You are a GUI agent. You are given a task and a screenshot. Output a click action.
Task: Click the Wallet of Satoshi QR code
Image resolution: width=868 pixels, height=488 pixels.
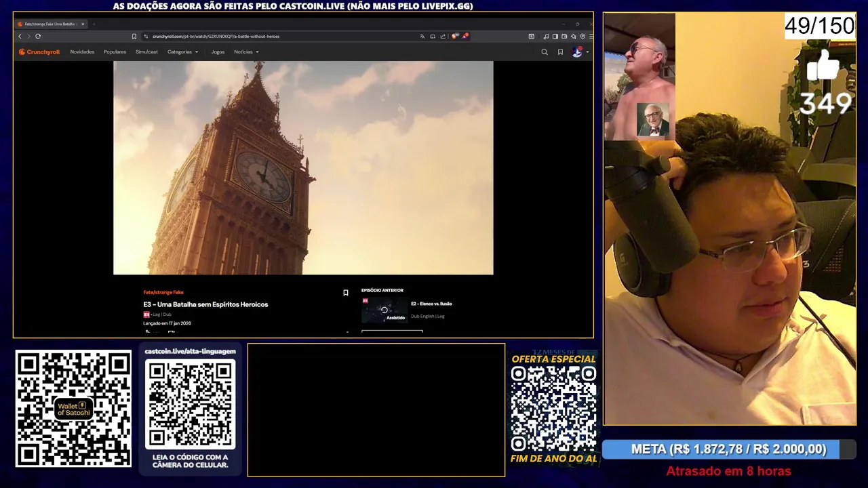pos(73,409)
